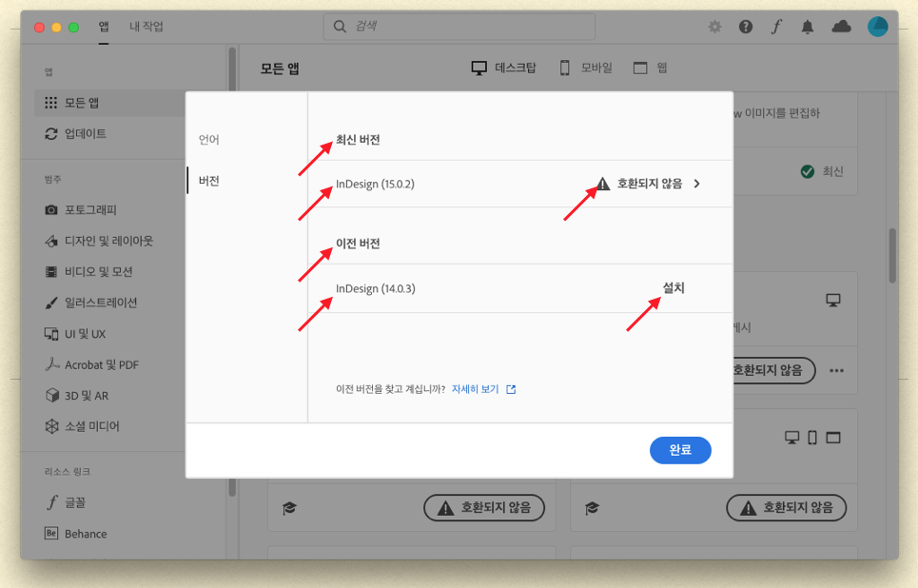Click bottom-left card 호환되지 않음 button
Screen dimensions: 918x588
pyautogui.click(x=484, y=508)
